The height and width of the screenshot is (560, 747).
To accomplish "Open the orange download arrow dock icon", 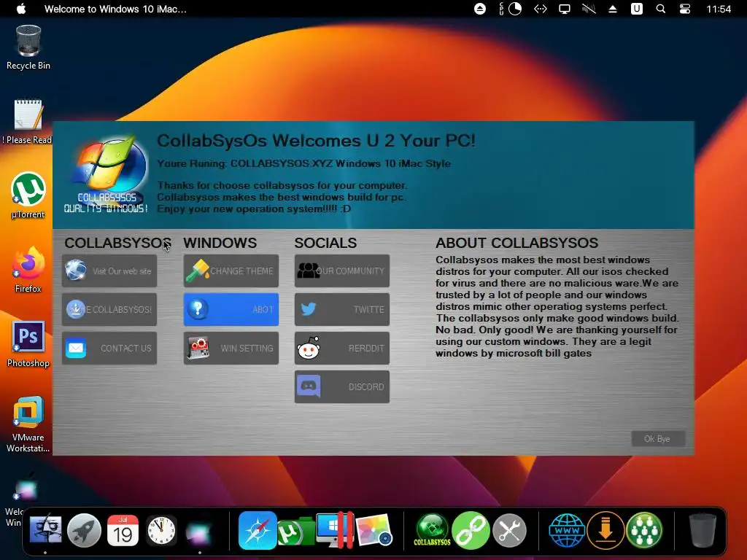I will [605, 530].
